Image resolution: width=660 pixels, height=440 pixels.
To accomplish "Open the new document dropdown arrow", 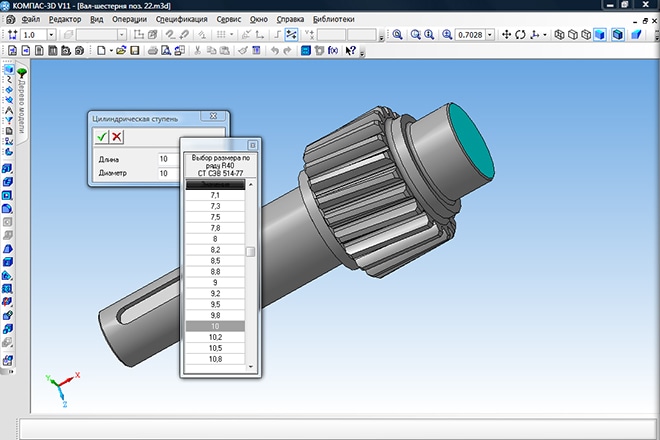I will [x=111, y=51].
